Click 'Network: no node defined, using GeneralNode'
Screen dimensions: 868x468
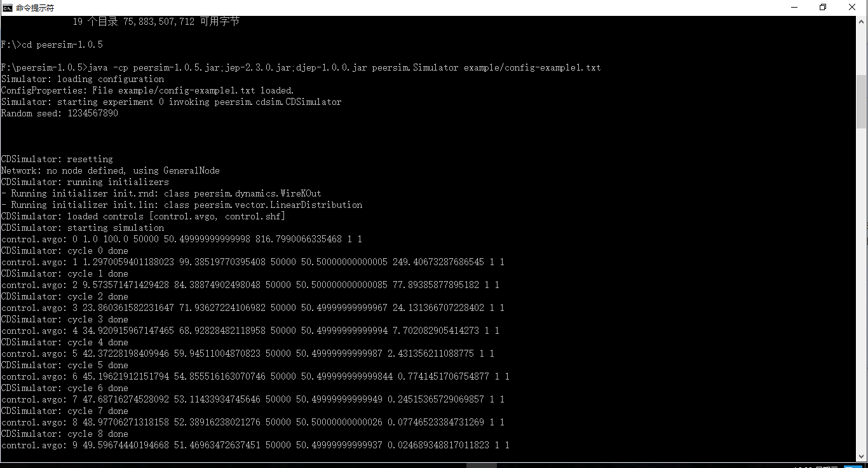110,170
